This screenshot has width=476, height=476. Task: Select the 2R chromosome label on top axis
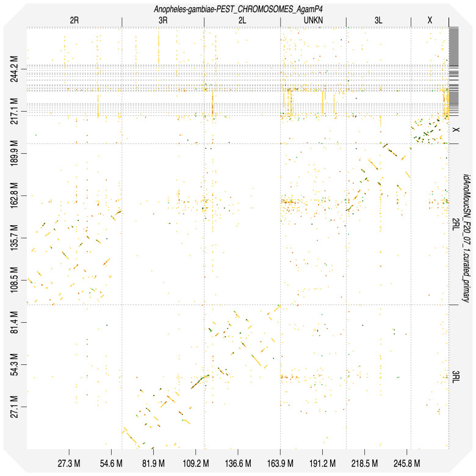coord(74,21)
